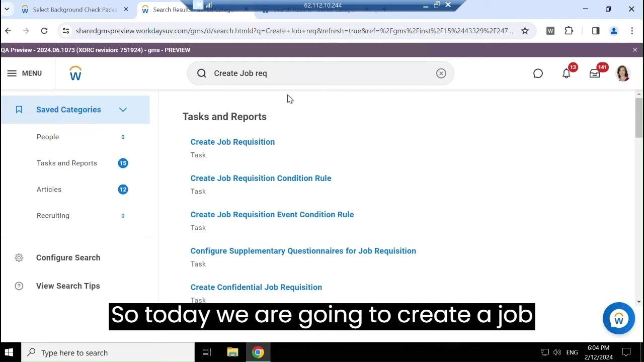
Task: Click the Windows taskbar search box
Action: (108, 352)
